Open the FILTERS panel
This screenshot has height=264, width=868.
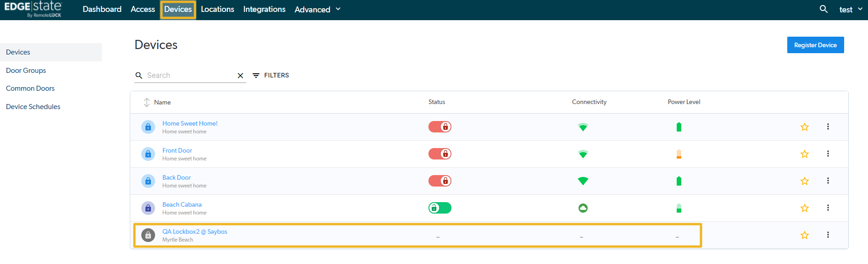click(x=271, y=76)
